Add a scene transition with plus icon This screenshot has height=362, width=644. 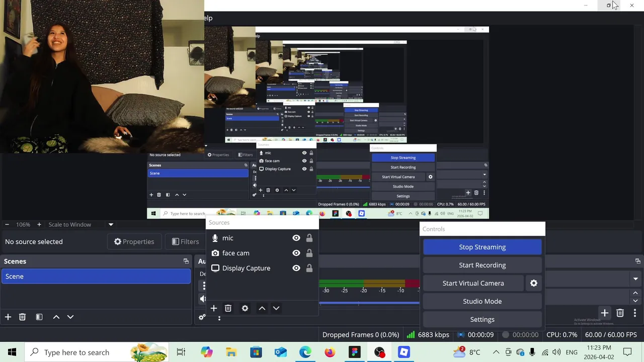[x=605, y=313]
